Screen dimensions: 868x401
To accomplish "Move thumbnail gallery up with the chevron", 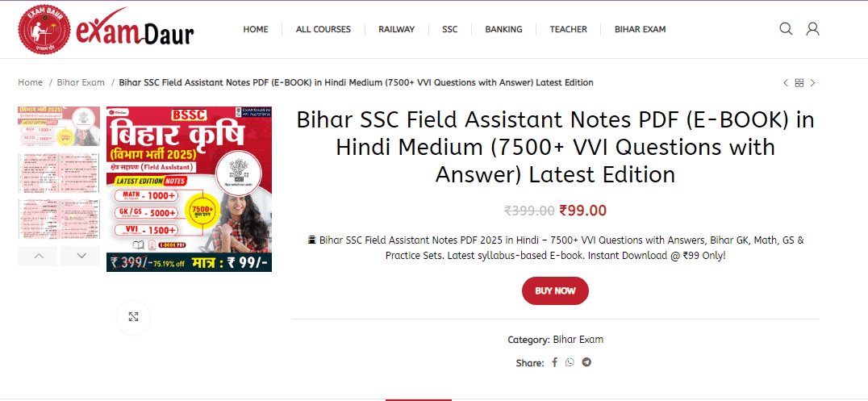I will coord(38,256).
